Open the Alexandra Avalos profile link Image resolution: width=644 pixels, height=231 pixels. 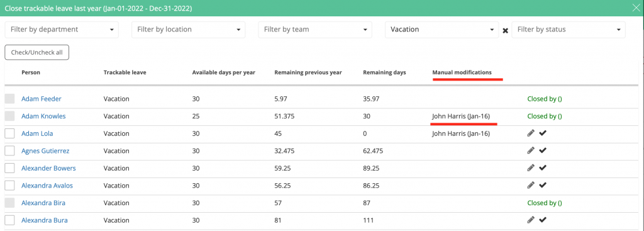pyautogui.click(x=47, y=186)
